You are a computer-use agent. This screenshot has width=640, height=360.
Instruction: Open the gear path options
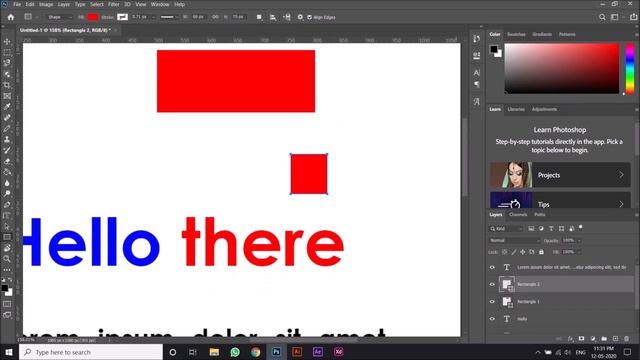pyautogui.click(x=300, y=17)
